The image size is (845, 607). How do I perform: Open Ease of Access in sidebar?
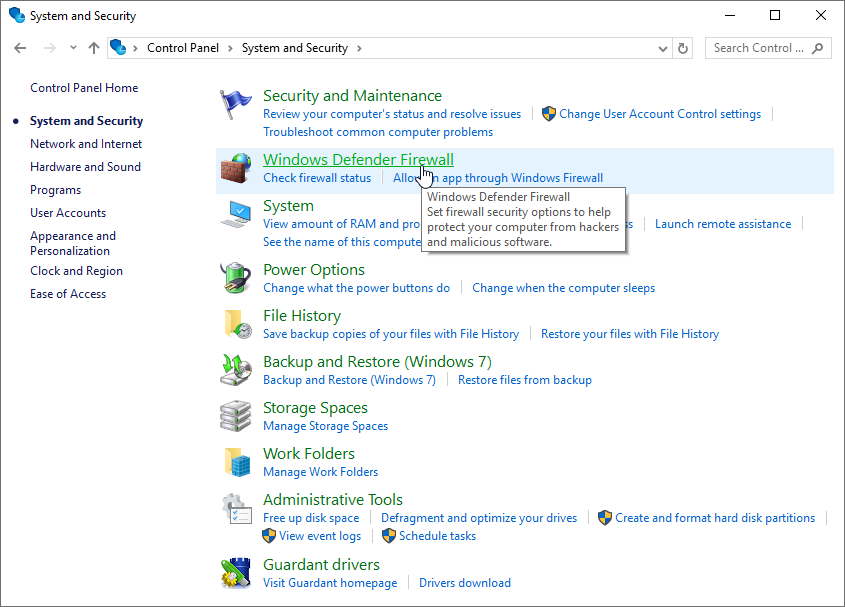click(x=68, y=294)
